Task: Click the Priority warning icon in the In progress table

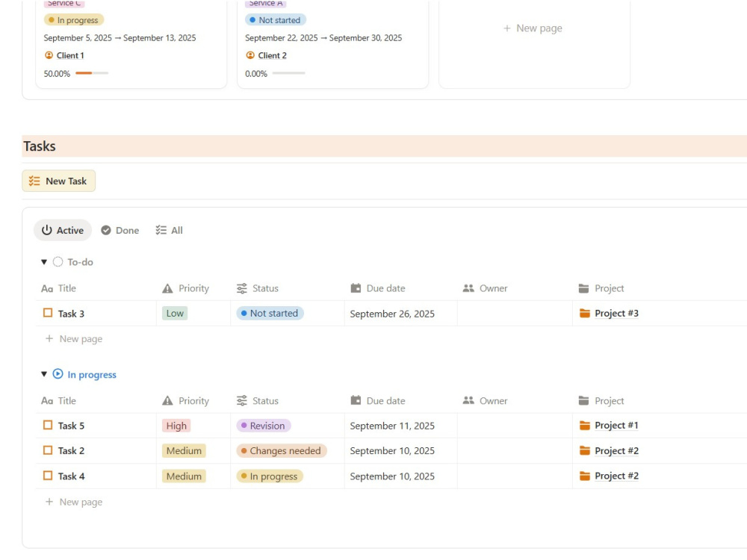Action: [x=167, y=401]
